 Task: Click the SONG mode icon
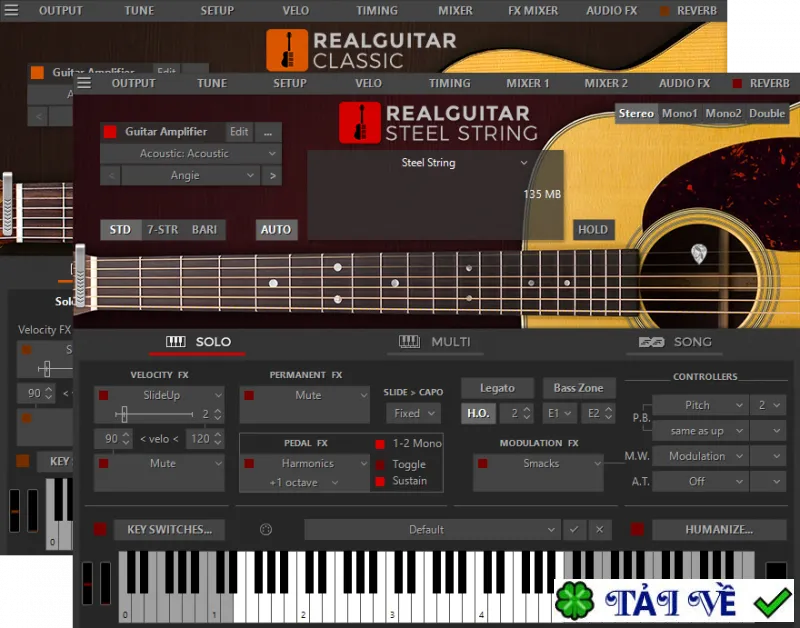(652, 342)
